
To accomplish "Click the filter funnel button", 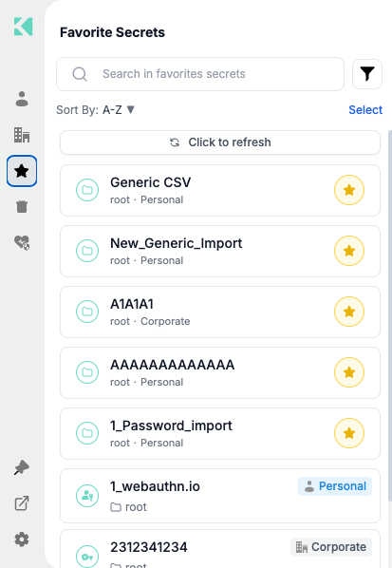I will tap(367, 74).
